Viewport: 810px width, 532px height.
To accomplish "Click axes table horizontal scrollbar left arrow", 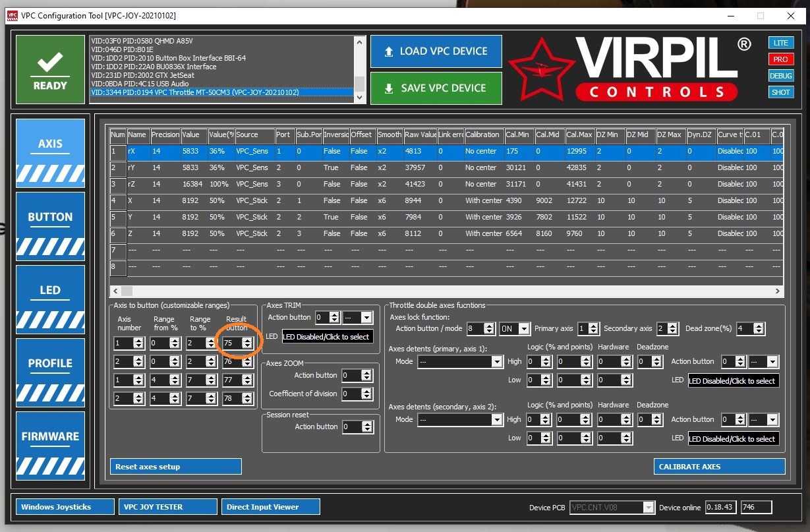I will 115,291.
